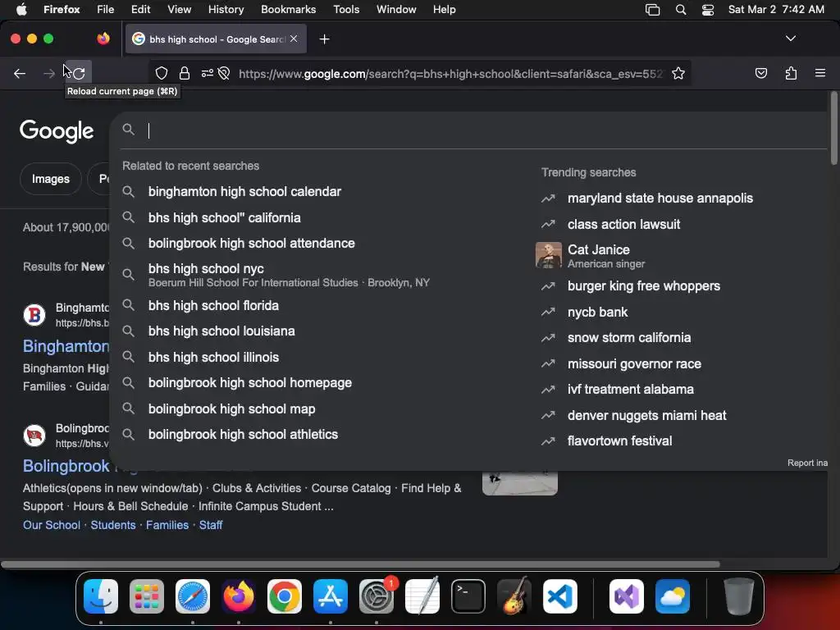Open the Edit menu in menu bar

click(x=140, y=10)
